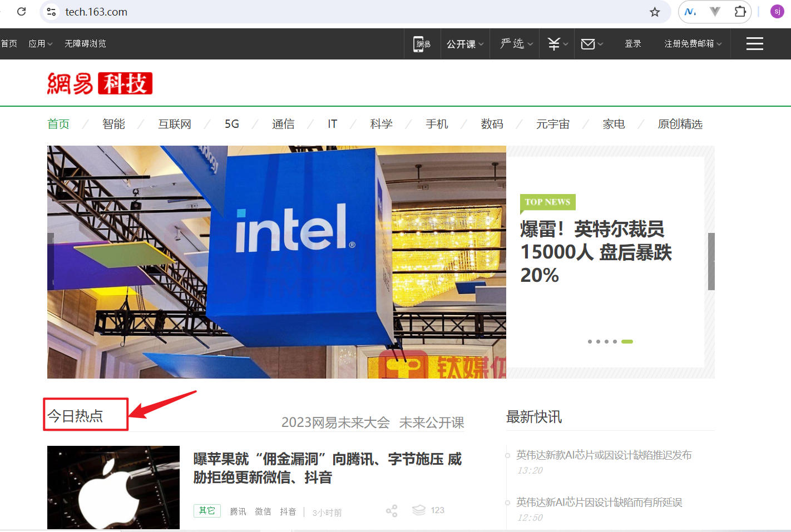
Task: Open the Apple logo article thumbnail
Action: click(113, 488)
